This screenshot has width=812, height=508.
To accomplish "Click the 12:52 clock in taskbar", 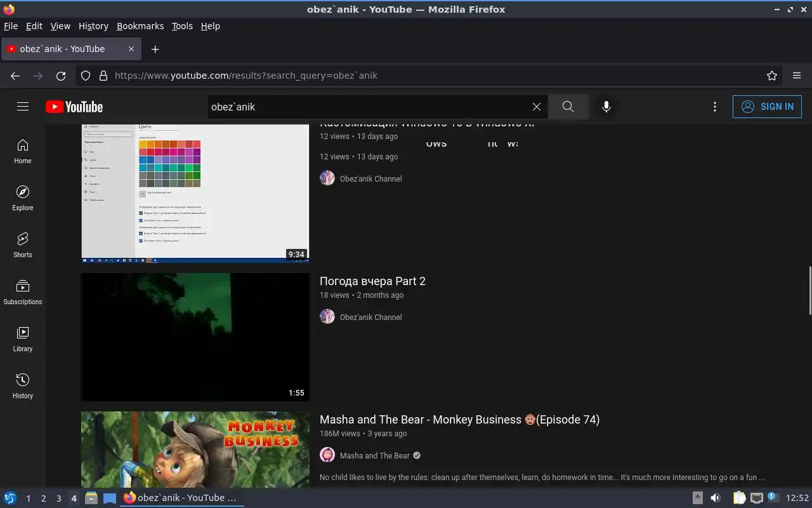I will point(797,498).
